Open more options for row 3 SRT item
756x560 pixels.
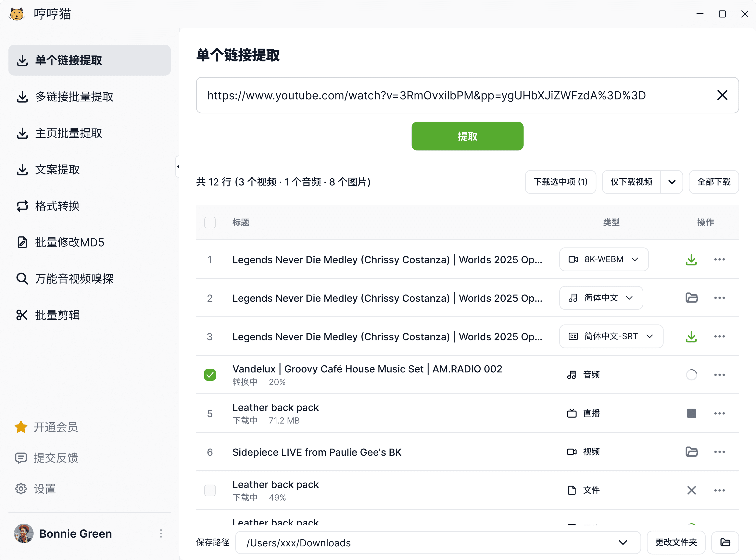(x=719, y=337)
